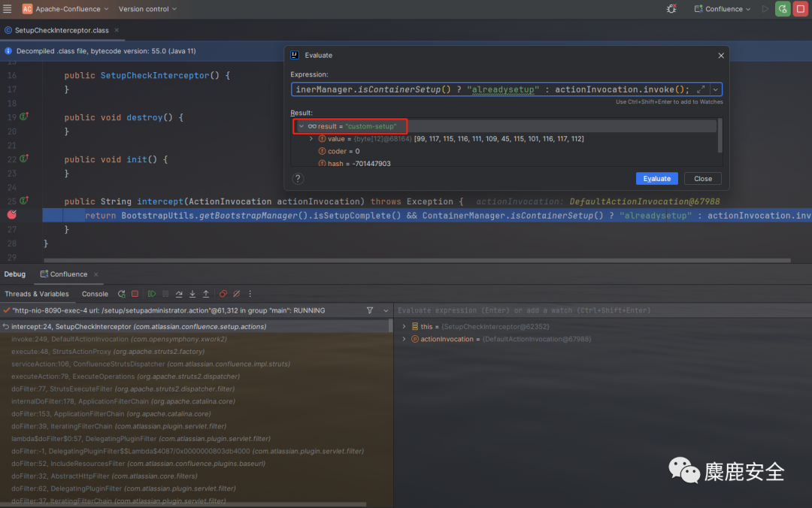Viewport: 812px width, 508px height.
Task: Select the execute:48, StrutsActionProxy frame
Action: point(194,351)
